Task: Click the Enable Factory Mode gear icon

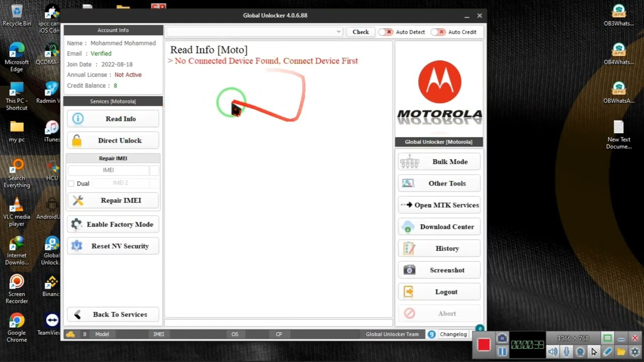Action: pyautogui.click(x=76, y=224)
